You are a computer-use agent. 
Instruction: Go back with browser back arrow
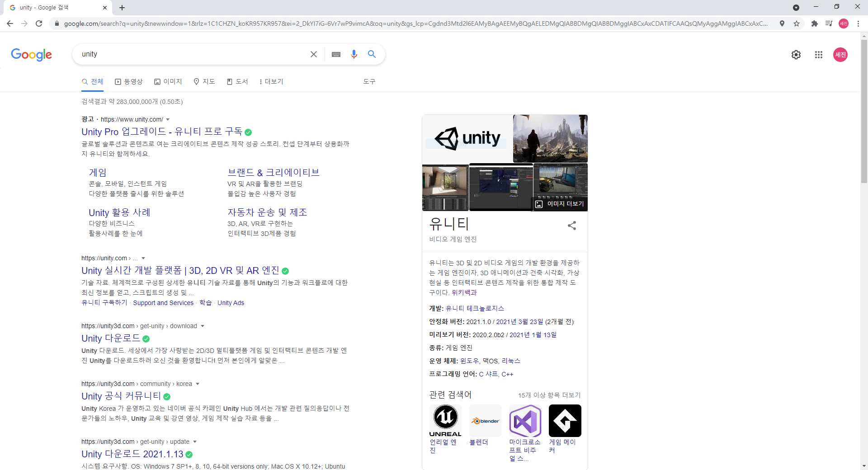10,23
